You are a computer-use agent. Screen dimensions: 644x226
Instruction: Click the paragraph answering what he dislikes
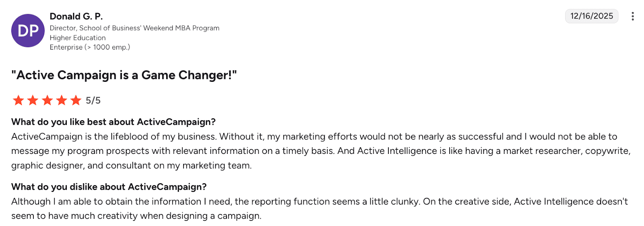pyautogui.click(x=314, y=209)
